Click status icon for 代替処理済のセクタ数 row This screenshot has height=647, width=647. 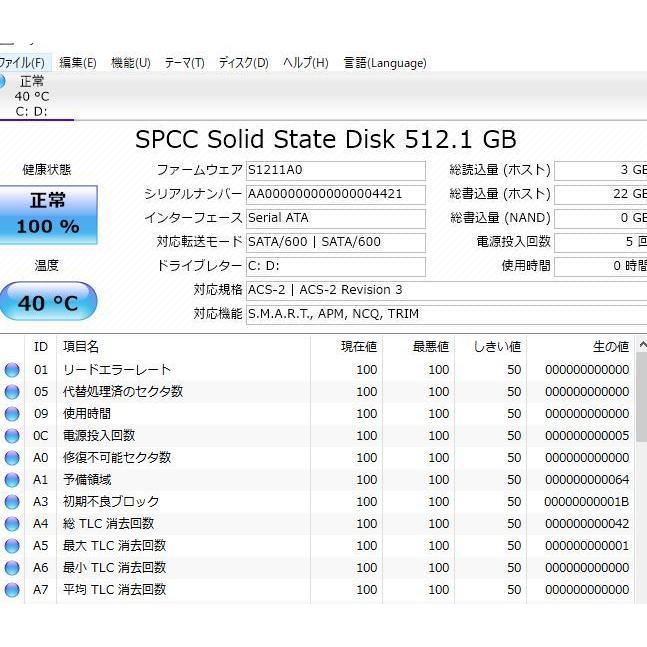click(x=12, y=392)
